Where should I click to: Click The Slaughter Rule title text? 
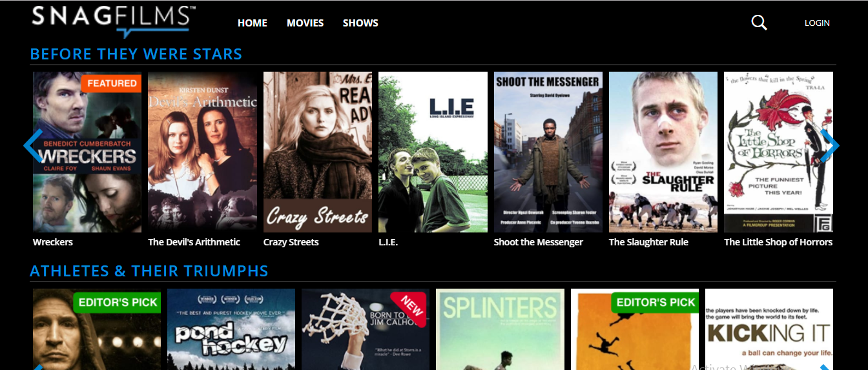[648, 242]
